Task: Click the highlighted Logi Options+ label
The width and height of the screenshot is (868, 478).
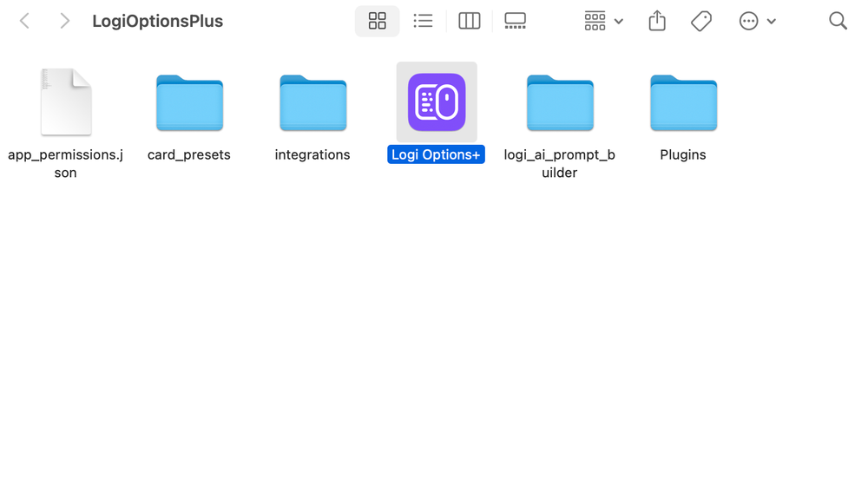Action: (437, 154)
